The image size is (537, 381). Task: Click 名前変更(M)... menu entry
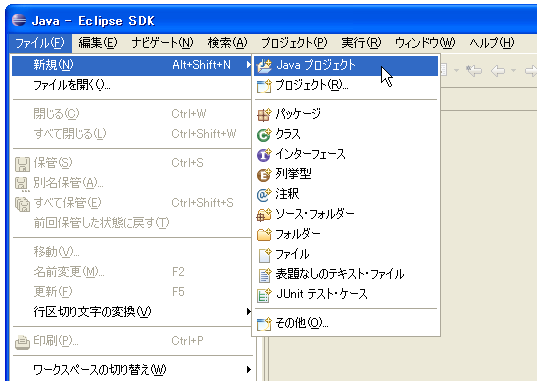coord(132,272)
